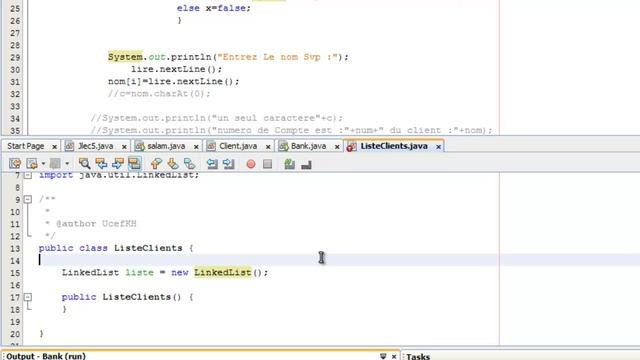Open the Client.java tab
This screenshot has height=360, width=640.
click(238, 146)
